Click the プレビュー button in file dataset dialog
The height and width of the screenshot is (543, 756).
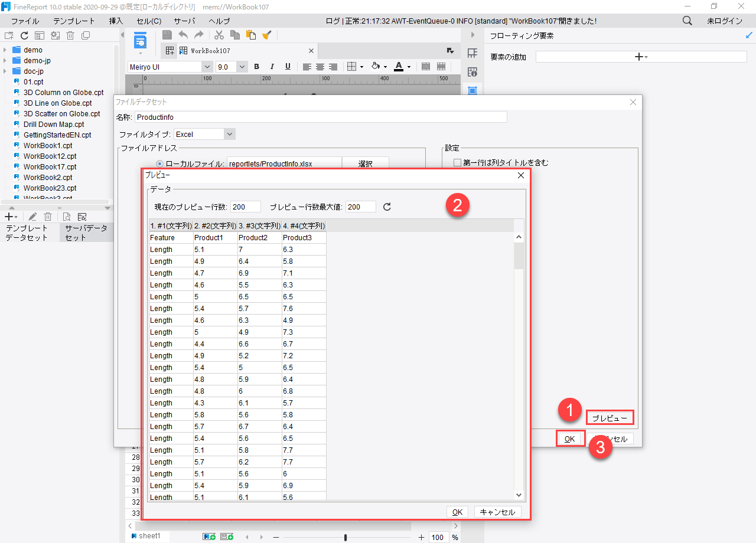610,418
